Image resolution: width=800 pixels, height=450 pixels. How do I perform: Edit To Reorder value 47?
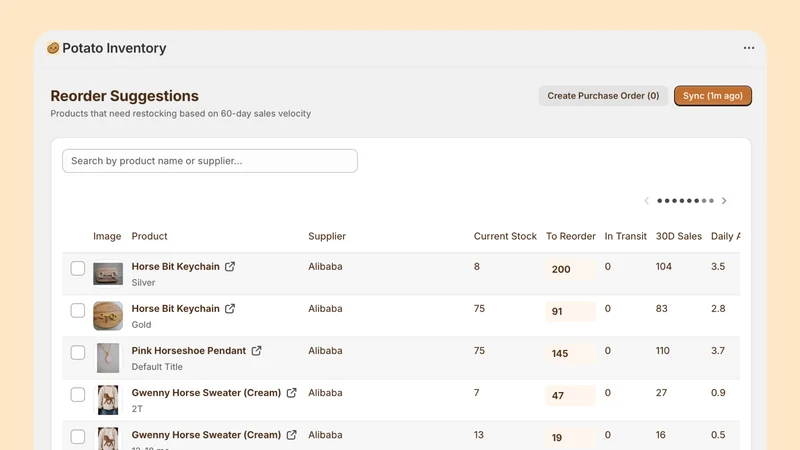(570, 395)
